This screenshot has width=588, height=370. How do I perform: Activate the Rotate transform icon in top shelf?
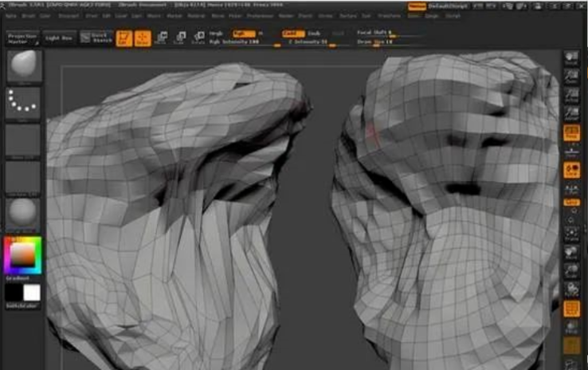[x=198, y=38]
